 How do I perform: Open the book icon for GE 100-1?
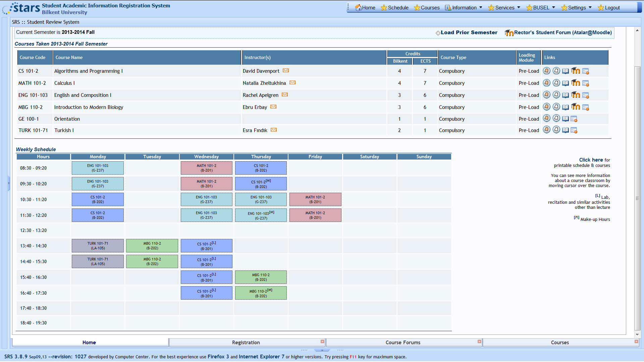tap(566, 119)
